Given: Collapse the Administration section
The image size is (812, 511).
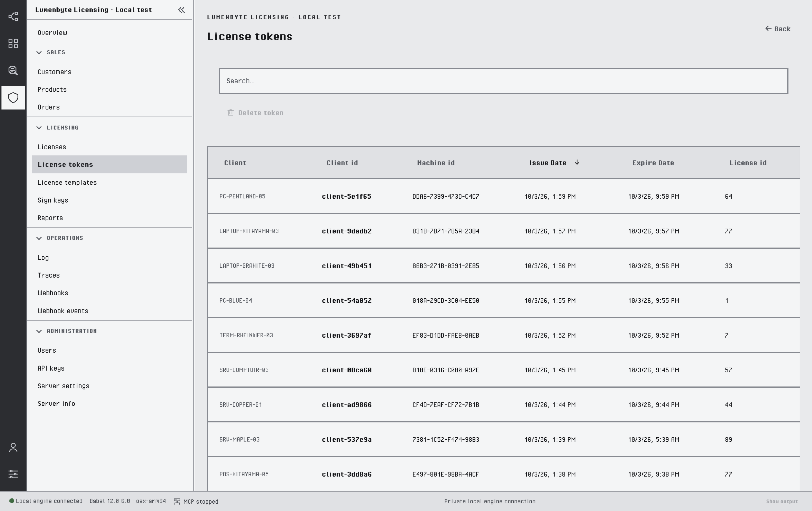Looking at the screenshot, I should 39,331.
